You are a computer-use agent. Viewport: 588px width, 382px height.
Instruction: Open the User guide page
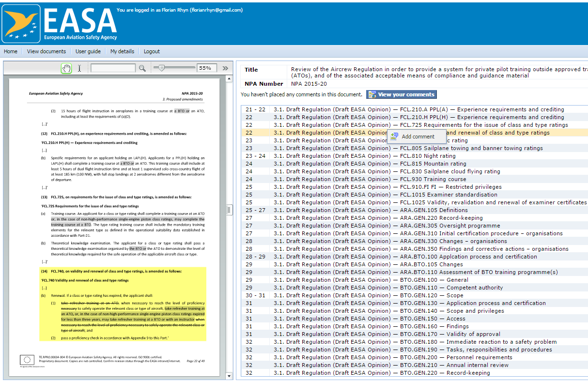pos(88,51)
